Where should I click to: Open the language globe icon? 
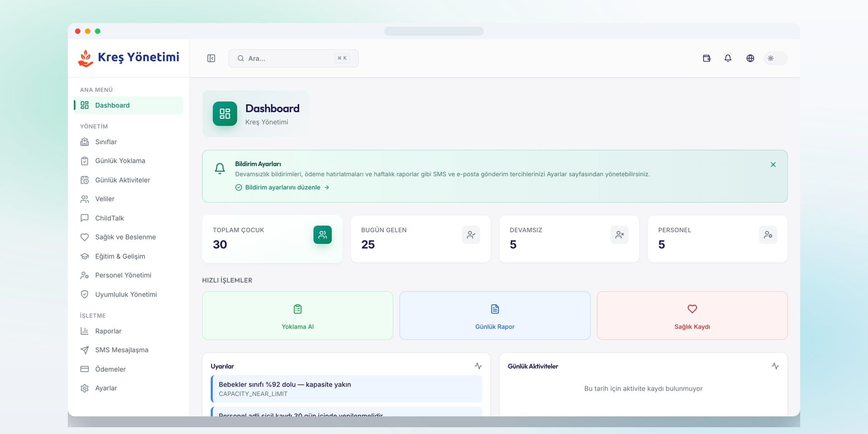click(x=750, y=58)
